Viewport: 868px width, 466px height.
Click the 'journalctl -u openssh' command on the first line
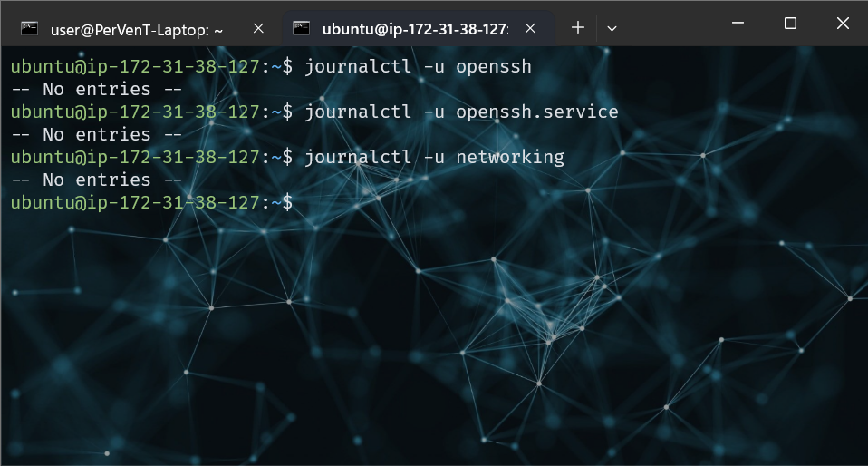(418, 67)
